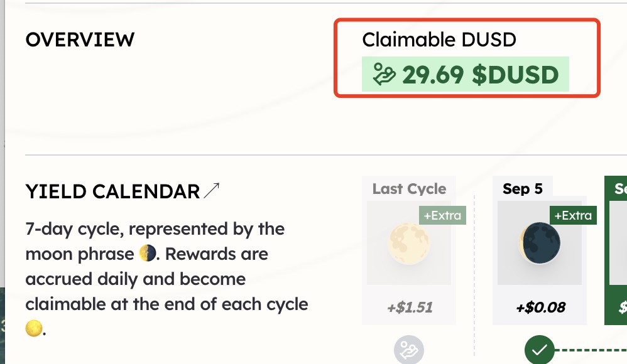Click the Last Cycle label
Image resolution: width=627 pixels, height=364 pixels.
[409, 189]
